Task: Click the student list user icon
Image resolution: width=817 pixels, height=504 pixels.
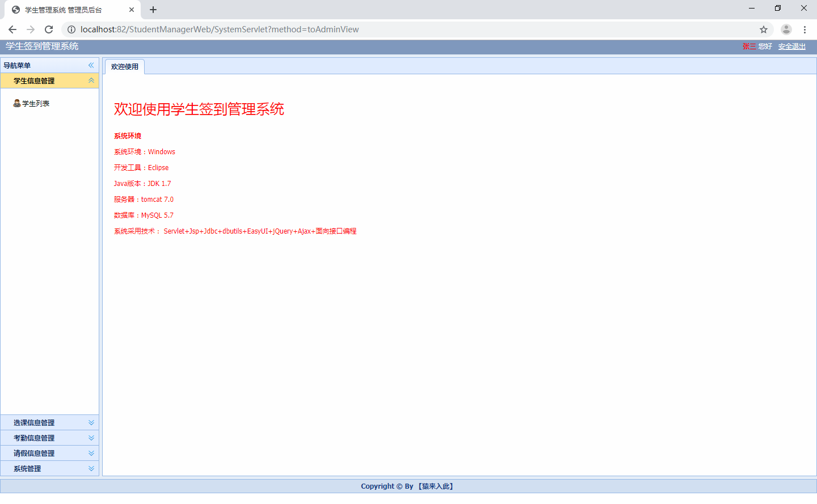Action: point(17,103)
